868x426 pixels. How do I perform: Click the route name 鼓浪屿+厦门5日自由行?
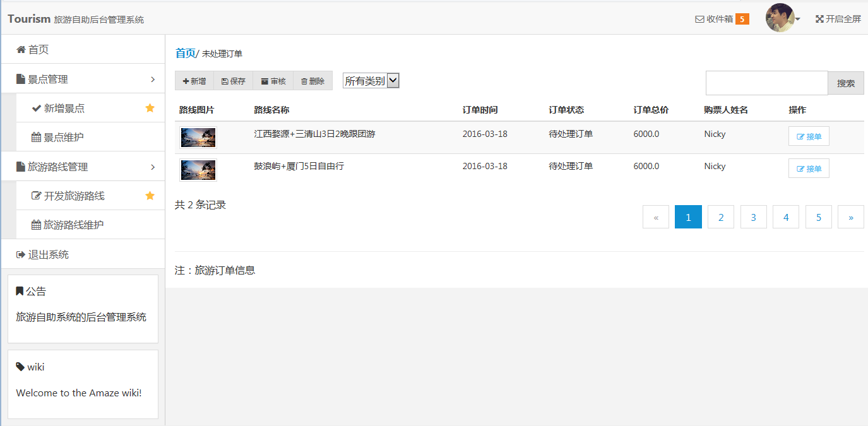tap(299, 166)
